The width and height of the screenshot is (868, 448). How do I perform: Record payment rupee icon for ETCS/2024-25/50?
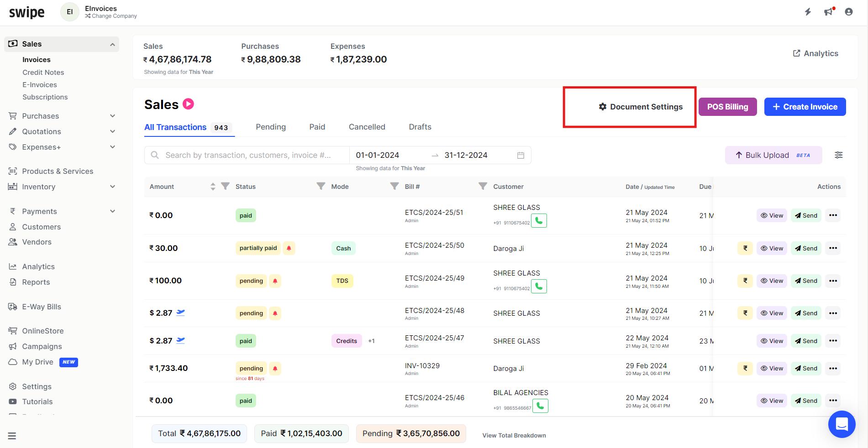pos(745,248)
